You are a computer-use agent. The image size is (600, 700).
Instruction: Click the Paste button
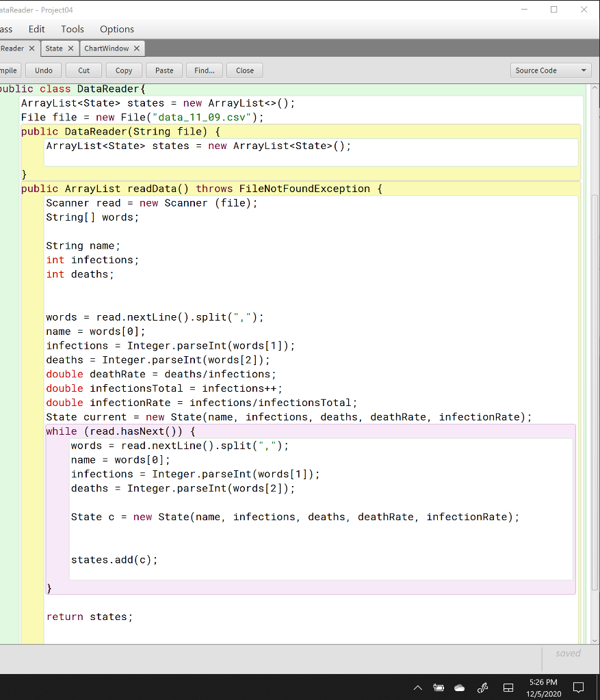click(x=166, y=70)
